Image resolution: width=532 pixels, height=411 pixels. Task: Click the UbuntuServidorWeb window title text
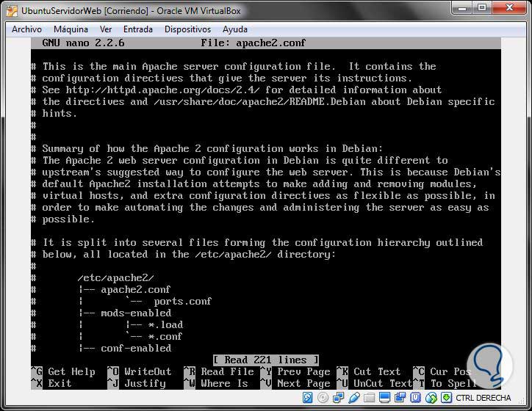point(131,11)
